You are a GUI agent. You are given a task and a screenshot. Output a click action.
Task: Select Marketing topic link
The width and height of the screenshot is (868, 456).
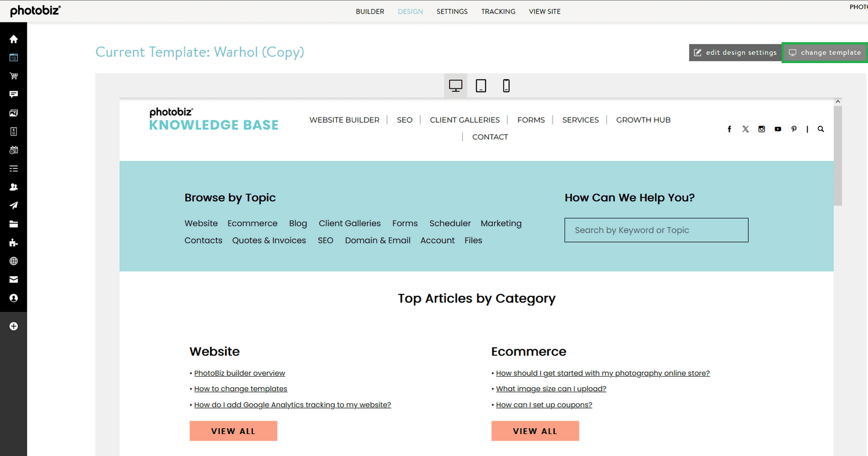click(x=501, y=223)
